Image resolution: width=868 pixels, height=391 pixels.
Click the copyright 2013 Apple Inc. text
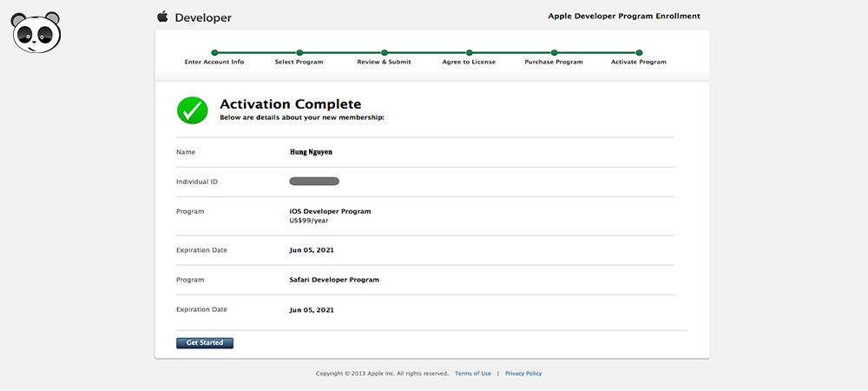382,374
